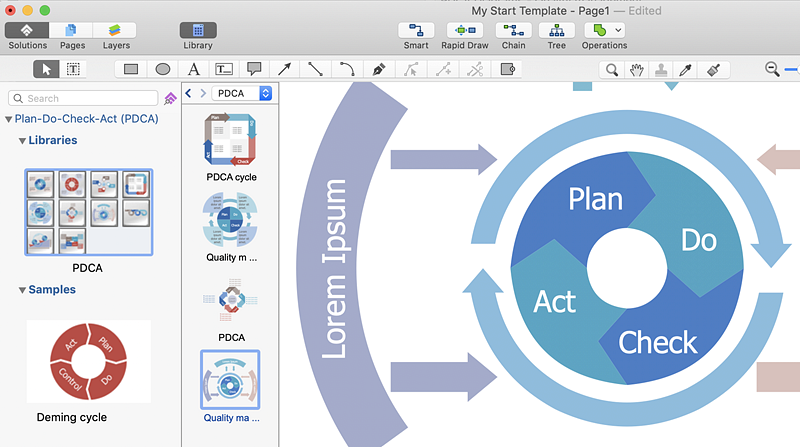Viewport: 800px width, 447px height.
Task: Select the Rectangle shape tool
Action: (x=131, y=69)
